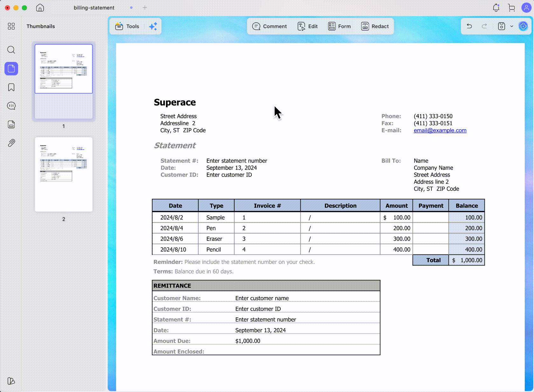Open the user account avatar
The width and height of the screenshot is (534, 392).
click(526, 8)
